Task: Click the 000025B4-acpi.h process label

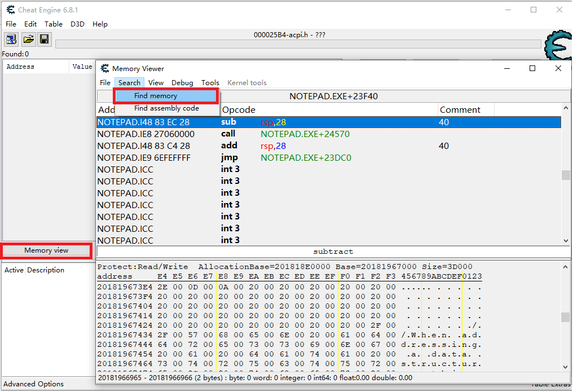Action: pyautogui.click(x=289, y=35)
